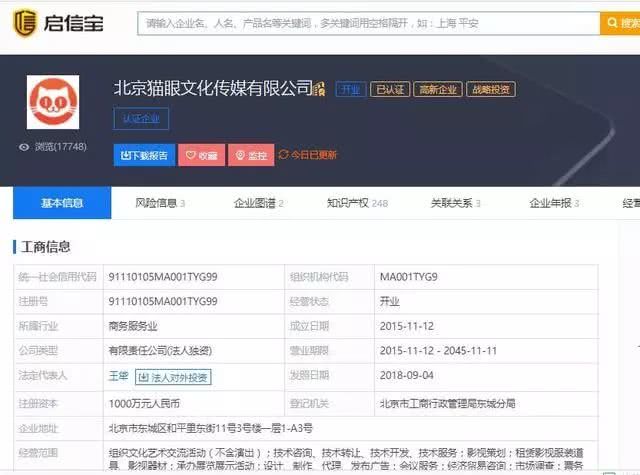Open the 风险信息 tab
The width and height of the screenshot is (640, 475).
pyautogui.click(x=160, y=203)
